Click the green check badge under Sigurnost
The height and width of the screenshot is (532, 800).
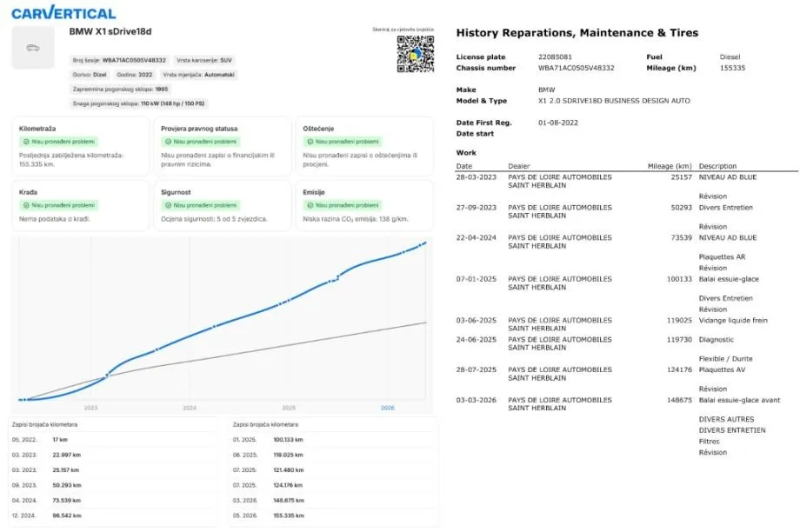(x=201, y=205)
